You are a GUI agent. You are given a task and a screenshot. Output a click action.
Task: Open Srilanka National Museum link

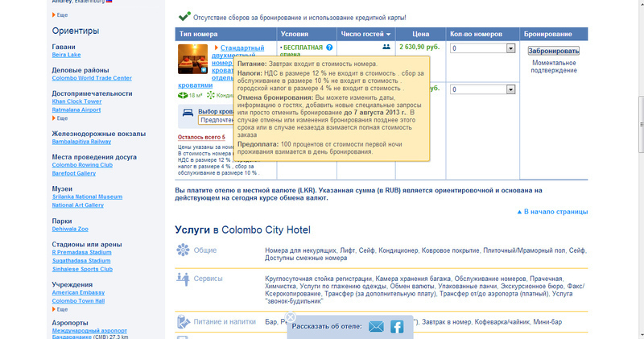pos(87,196)
